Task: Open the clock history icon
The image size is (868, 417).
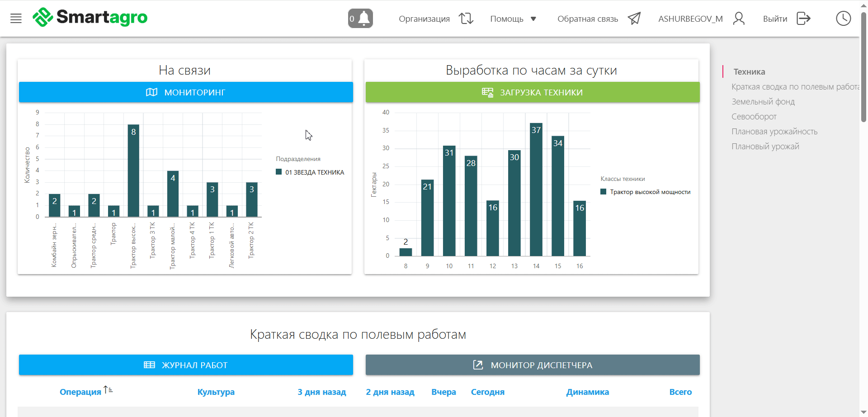Action: tap(843, 19)
